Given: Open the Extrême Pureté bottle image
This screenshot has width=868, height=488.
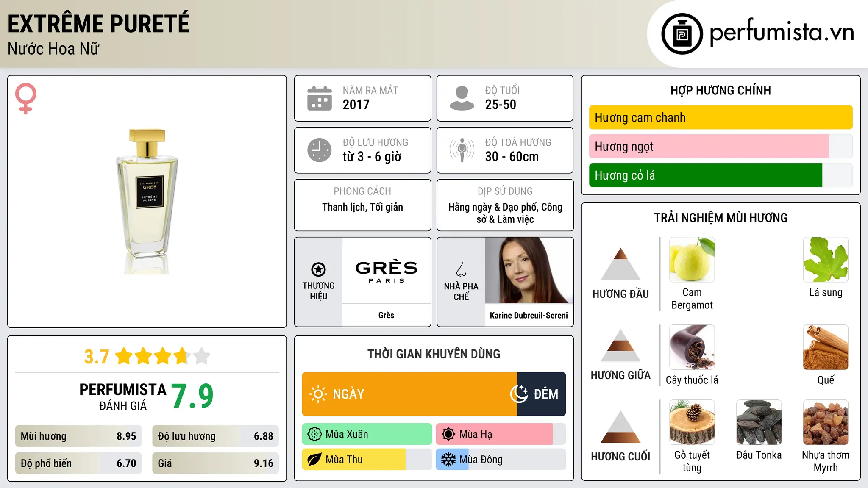Looking at the screenshot, I should (147, 202).
